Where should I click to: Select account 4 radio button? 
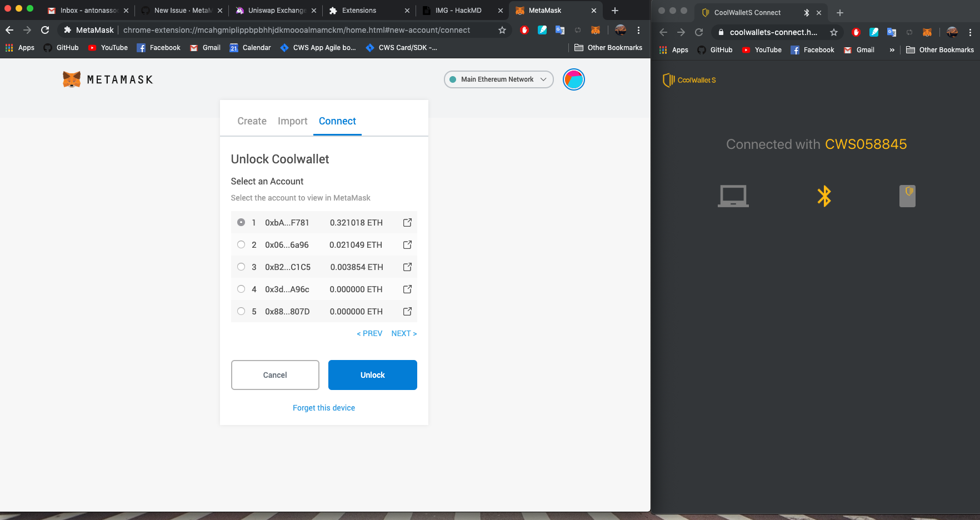coord(241,289)
